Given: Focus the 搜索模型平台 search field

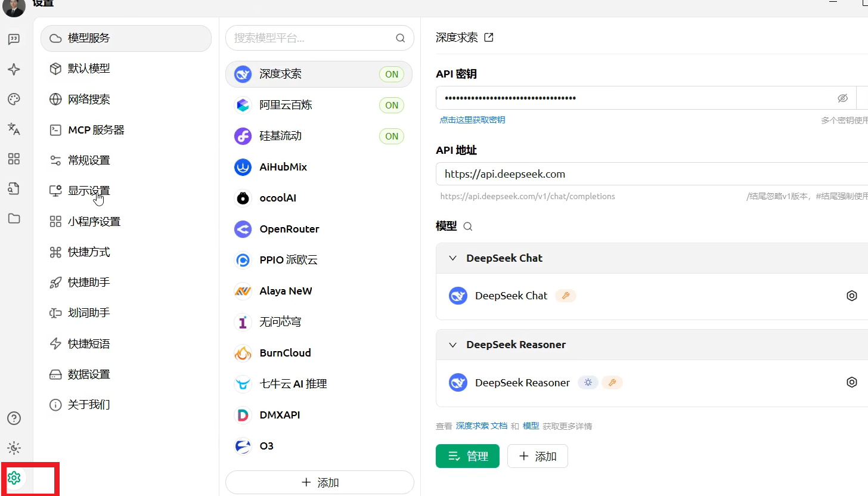Looking at the screenshot, I should pyautogui.click(x=320, y=38).
